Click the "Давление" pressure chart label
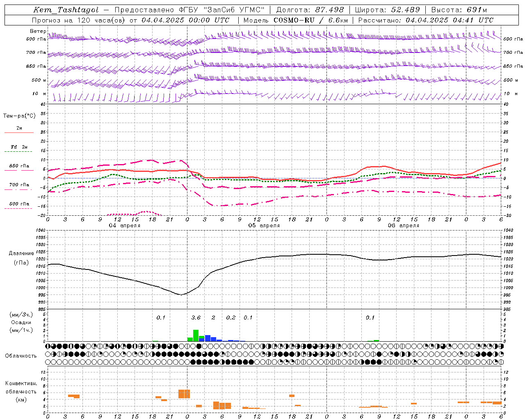525x420 pixels. [21, 253]
